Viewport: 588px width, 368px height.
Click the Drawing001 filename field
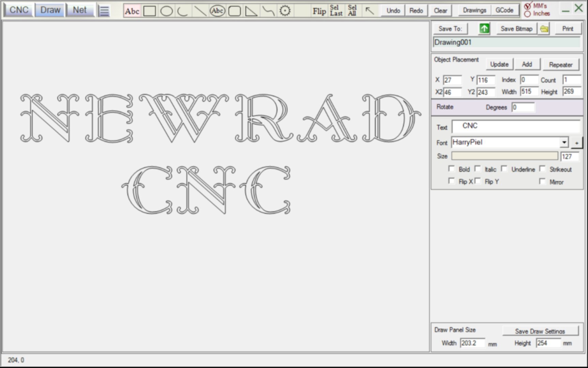point(507,43)
